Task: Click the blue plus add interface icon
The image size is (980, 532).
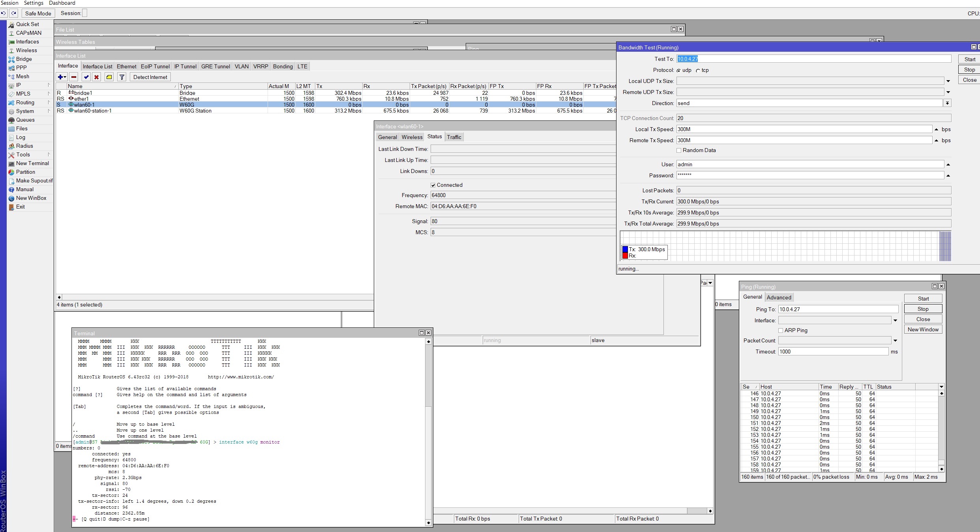Action: (62, 77)
